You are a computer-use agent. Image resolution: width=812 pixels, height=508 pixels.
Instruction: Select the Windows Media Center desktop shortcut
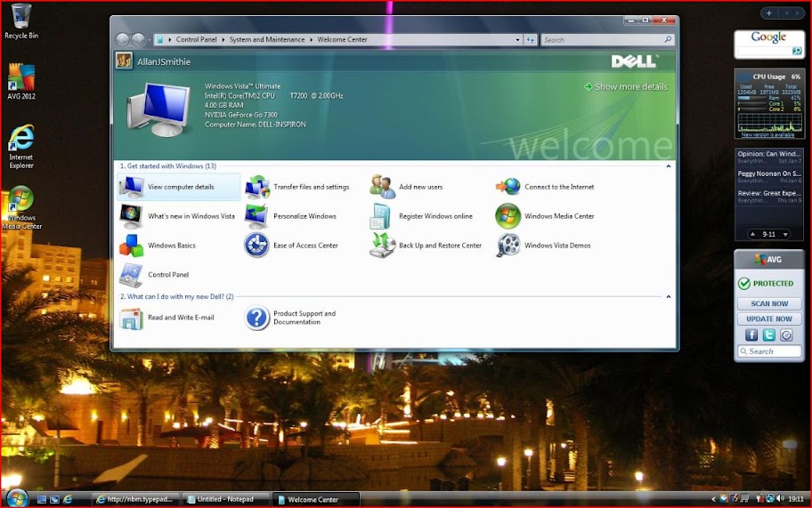21,208
